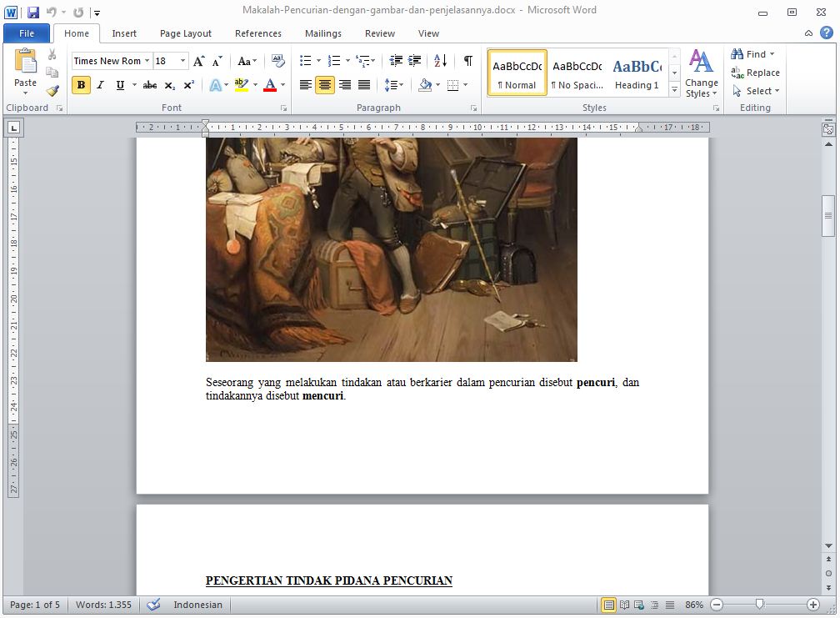Sort text with the A-Z icon
The height and width of the screenshot is (618, 840).
pos(440,61)
